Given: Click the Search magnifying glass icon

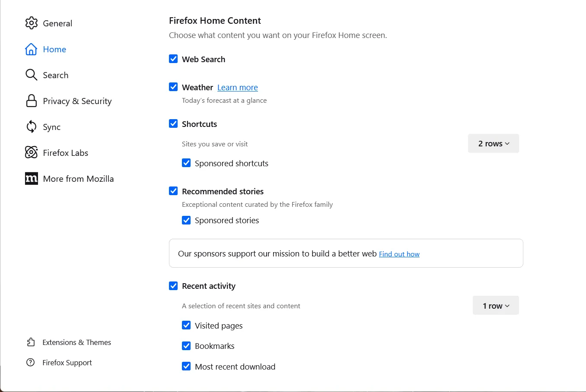Looking at the screenshot, I should (31, 75).
